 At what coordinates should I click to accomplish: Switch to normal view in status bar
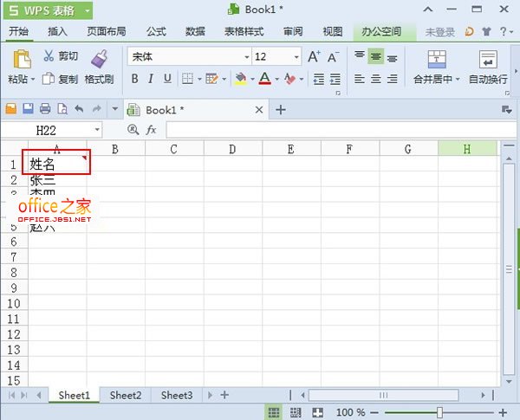[x=274, y=412]
